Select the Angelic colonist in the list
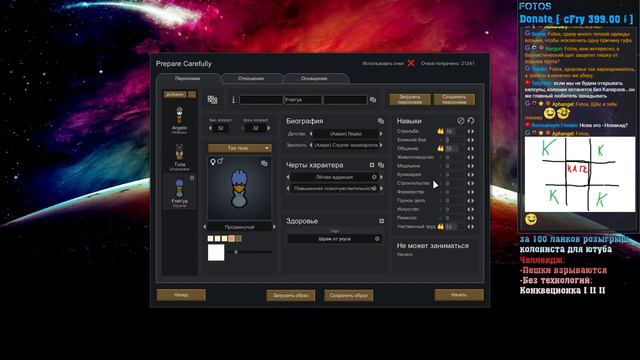This screenshot has height=360, width=640. tap(180, 120)
